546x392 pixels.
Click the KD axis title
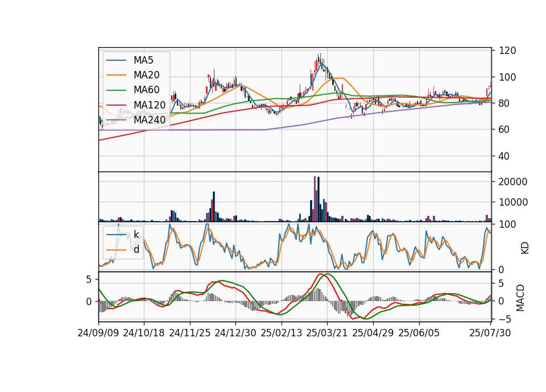[525, 248]
